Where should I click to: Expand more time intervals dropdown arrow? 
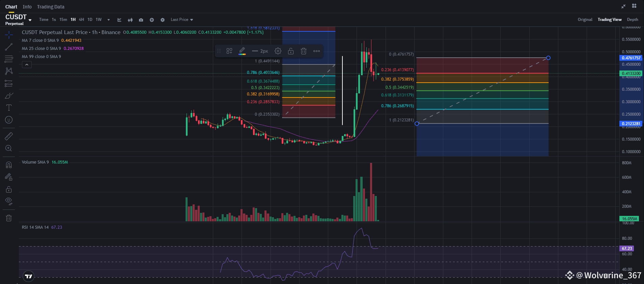point(109,20)
